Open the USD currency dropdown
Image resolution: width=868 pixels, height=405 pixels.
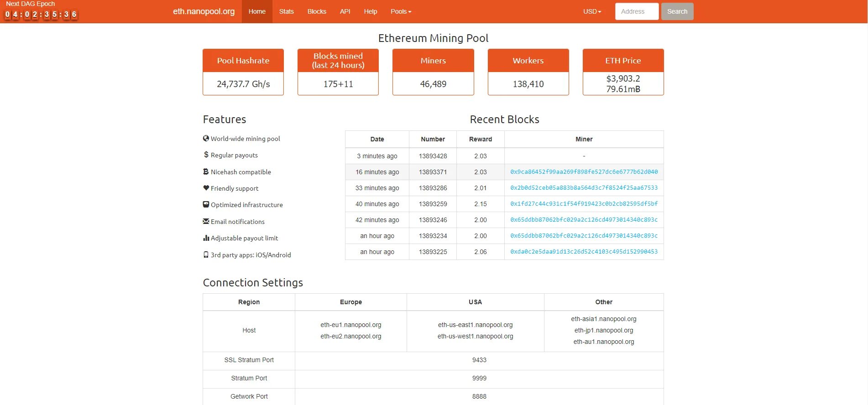pos(592,11)
